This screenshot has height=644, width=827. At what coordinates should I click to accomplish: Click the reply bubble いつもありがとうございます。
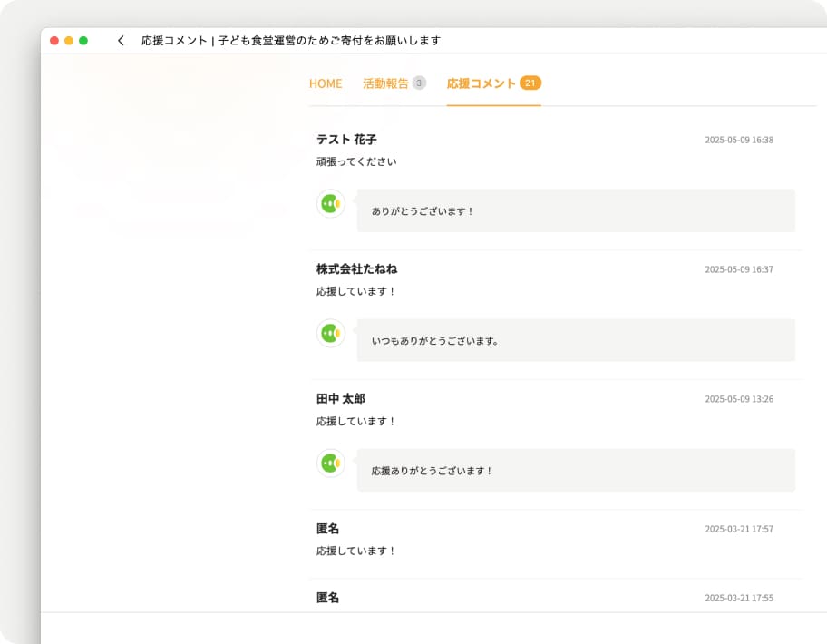coord(576,340)
